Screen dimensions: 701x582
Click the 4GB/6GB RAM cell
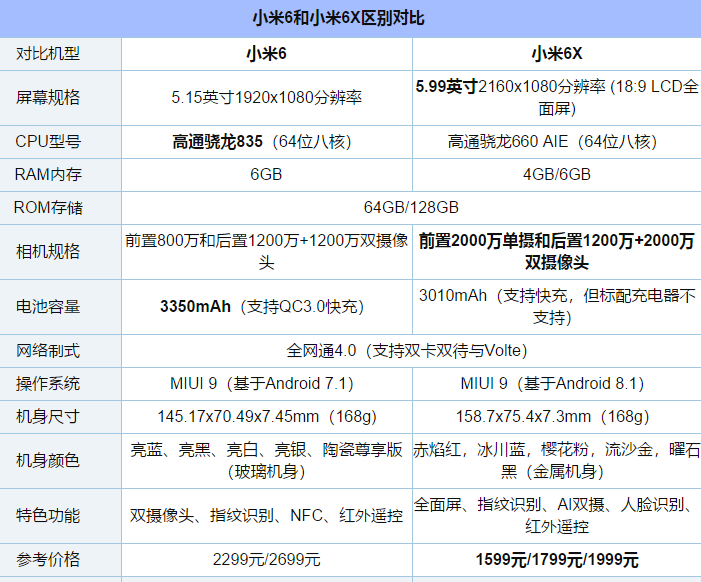pyautogui.click(x=556, y=174)
